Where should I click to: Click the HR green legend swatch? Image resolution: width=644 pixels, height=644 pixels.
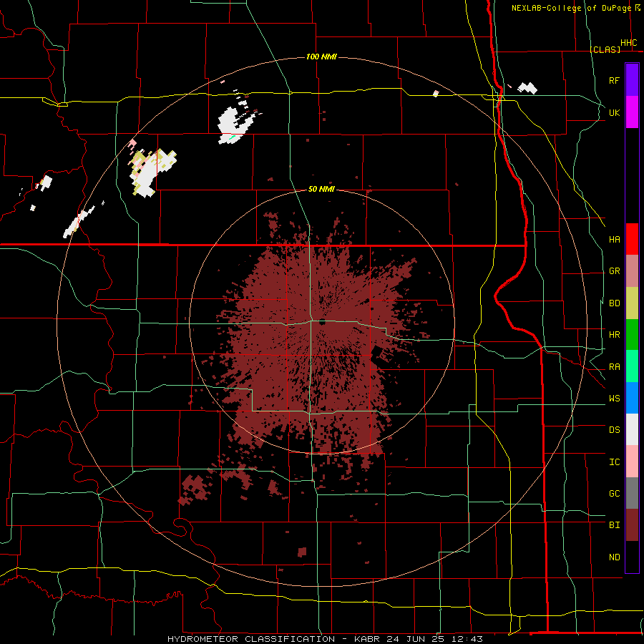click(632, 335)
